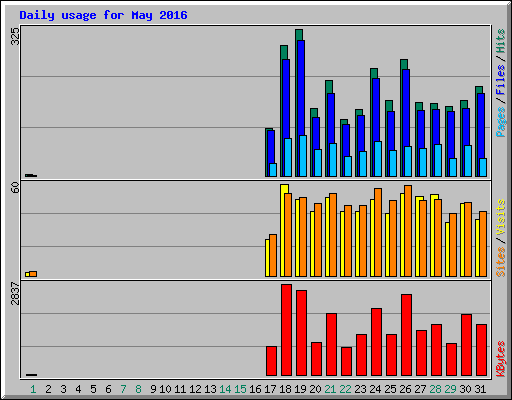Click the Visits legend label
512x400 pixels.
[501, 218]
